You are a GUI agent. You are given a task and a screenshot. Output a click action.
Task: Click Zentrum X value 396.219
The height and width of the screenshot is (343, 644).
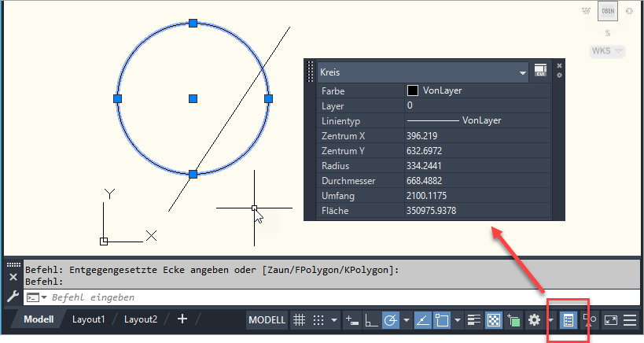(x=477, y=136)
